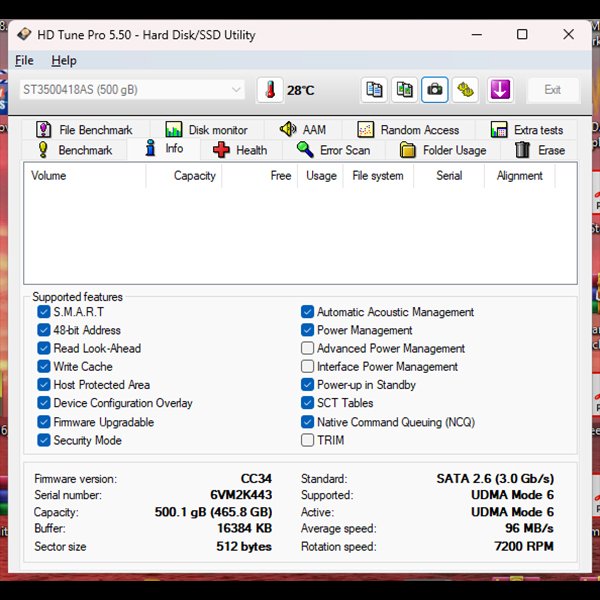The width and height of the screenshot is (600, 600).
Task: Toggle the Power-up in Standby checkbox
Action: 307,385
